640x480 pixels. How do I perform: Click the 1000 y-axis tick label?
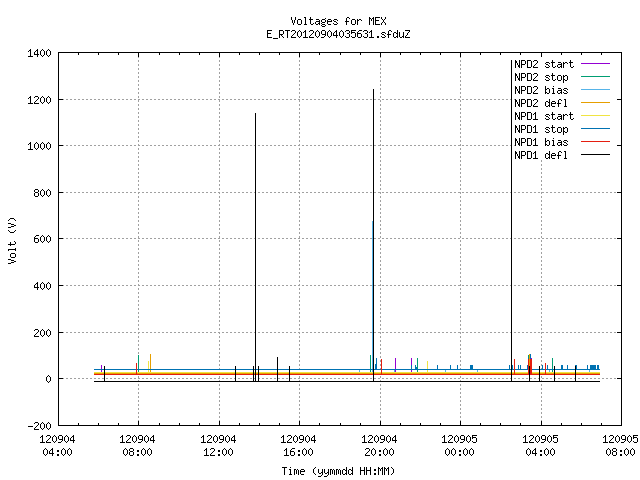pyautogui.click(x=39, y=146)
